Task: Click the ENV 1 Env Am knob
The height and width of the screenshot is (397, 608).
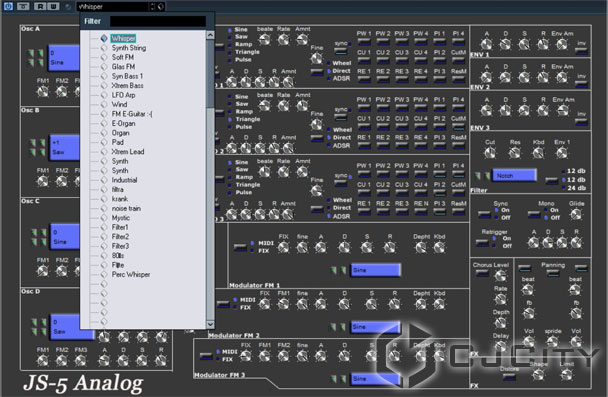Action: click(x=562, y=44)
